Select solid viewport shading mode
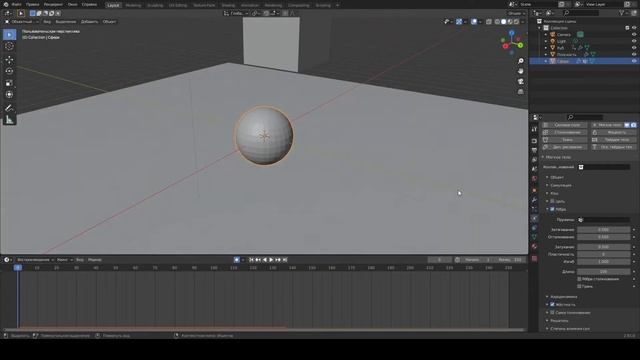The image size is (640, 360). [x=504, y=22]
